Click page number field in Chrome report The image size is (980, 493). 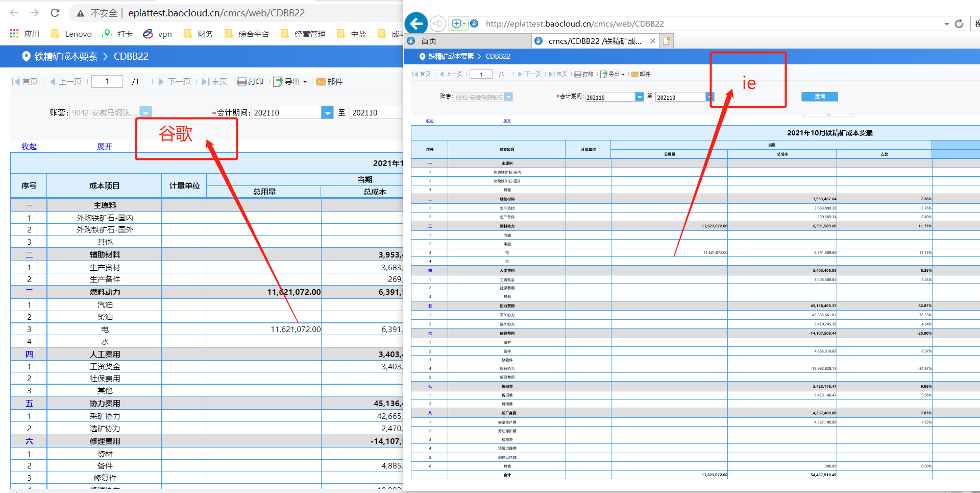click(107, 81)
